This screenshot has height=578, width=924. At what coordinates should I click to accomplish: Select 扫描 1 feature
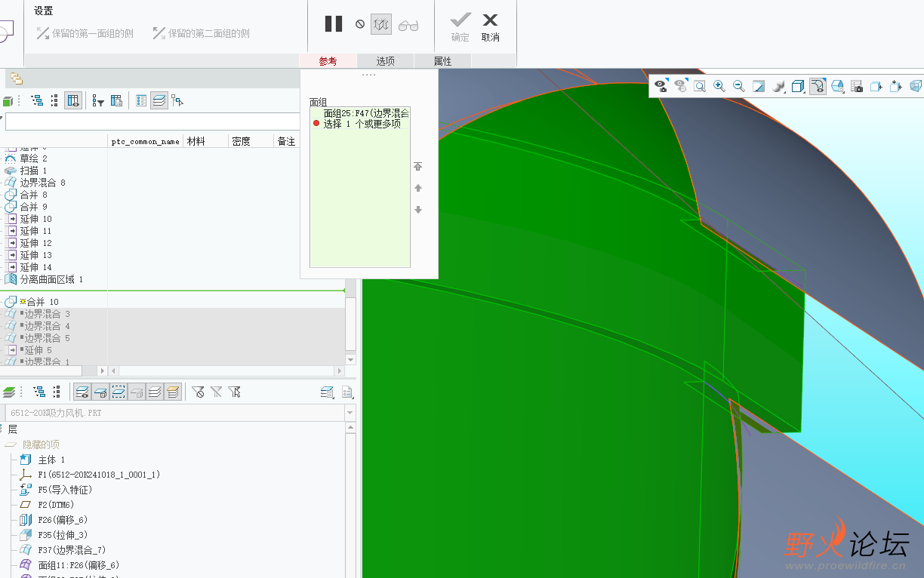pyautogui.click(x=33, y=171)
